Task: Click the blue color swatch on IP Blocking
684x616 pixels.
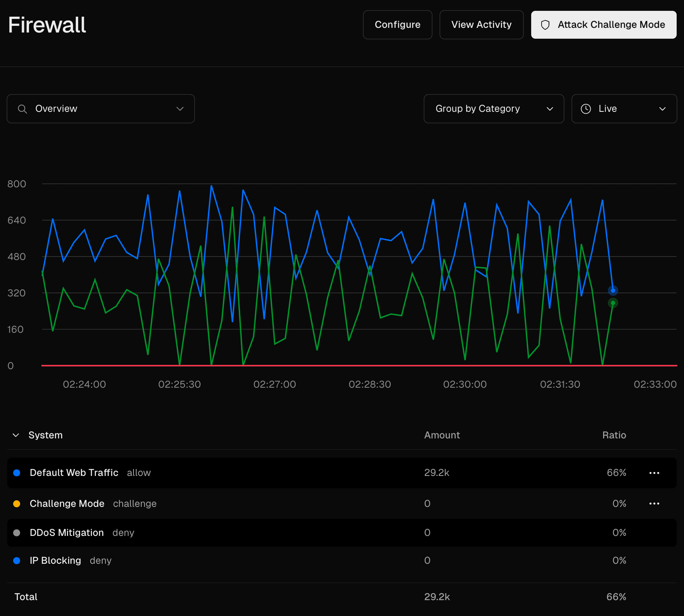Action: [x=17, y=560]
